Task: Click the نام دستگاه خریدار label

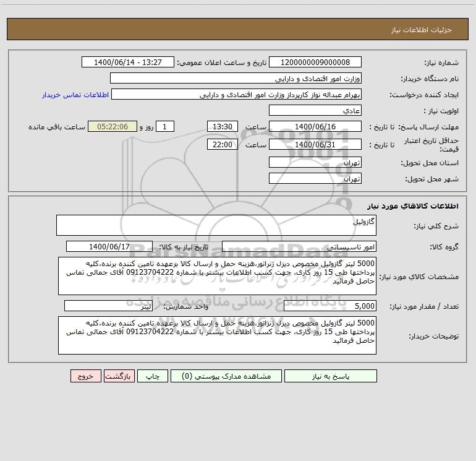Action: point(430,79)
